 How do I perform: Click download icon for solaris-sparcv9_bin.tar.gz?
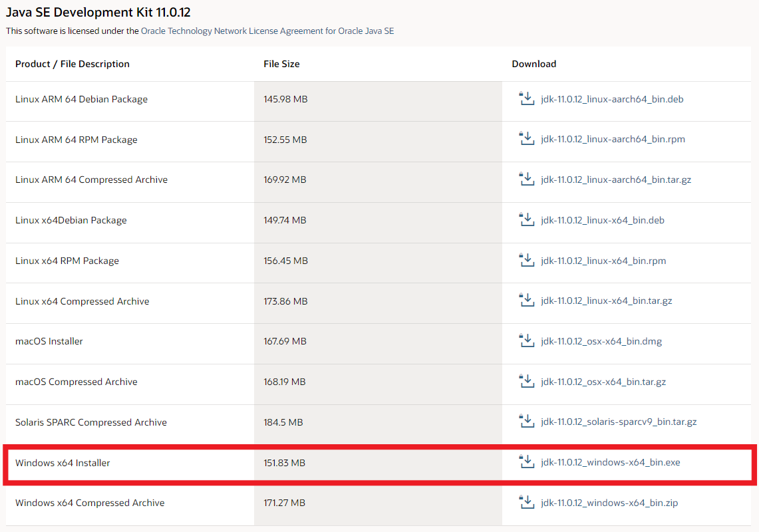[526, 421]
